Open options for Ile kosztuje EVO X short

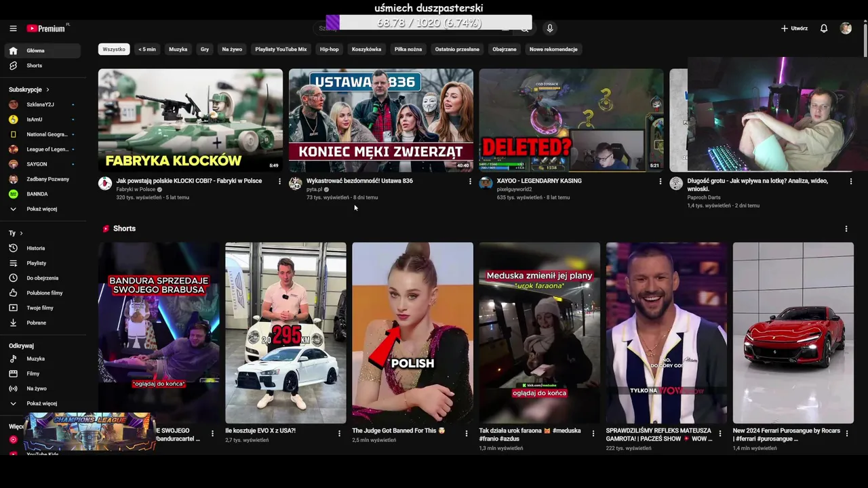339,434
